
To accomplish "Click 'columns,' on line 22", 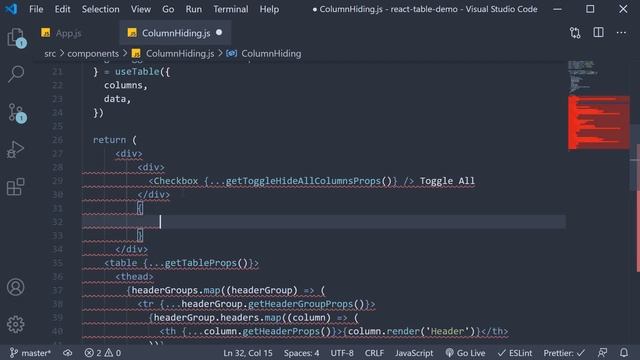I will (x=126, y=85).
